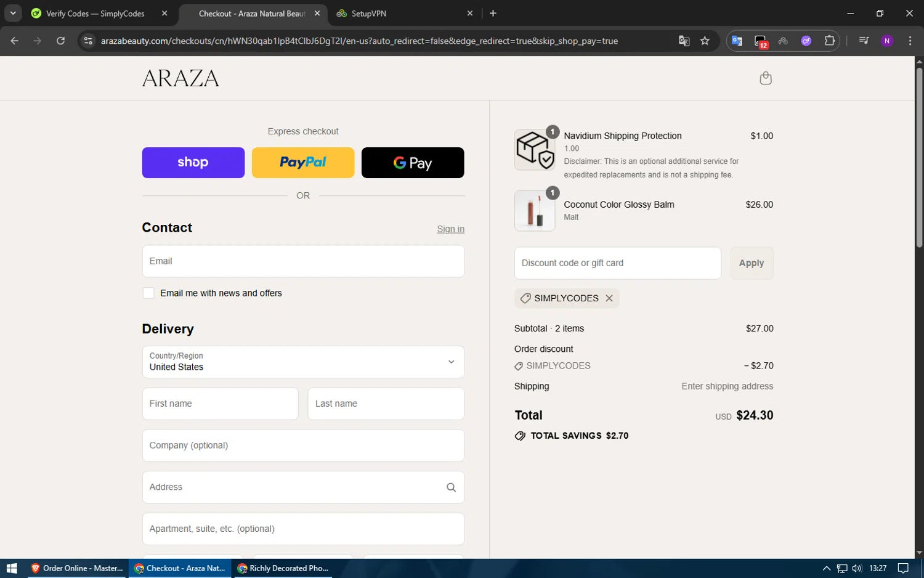Screen dimensions: 924x578
Task: Open site information icon in address bar
Action: tap(88, 41)
